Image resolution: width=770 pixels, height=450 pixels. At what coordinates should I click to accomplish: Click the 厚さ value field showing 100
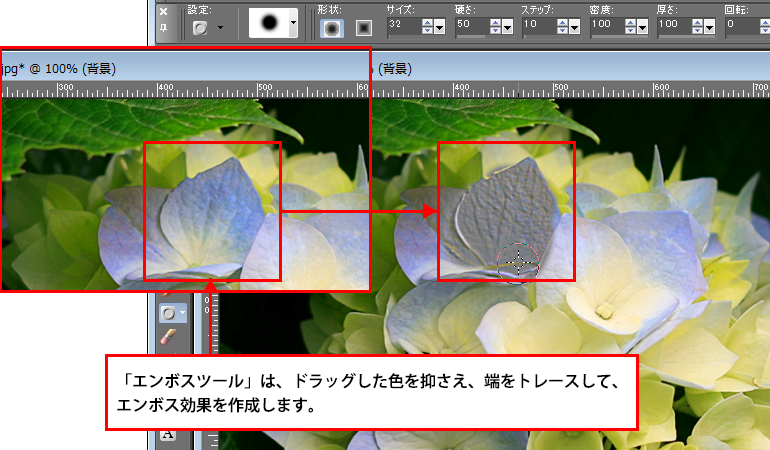point(674,25)
